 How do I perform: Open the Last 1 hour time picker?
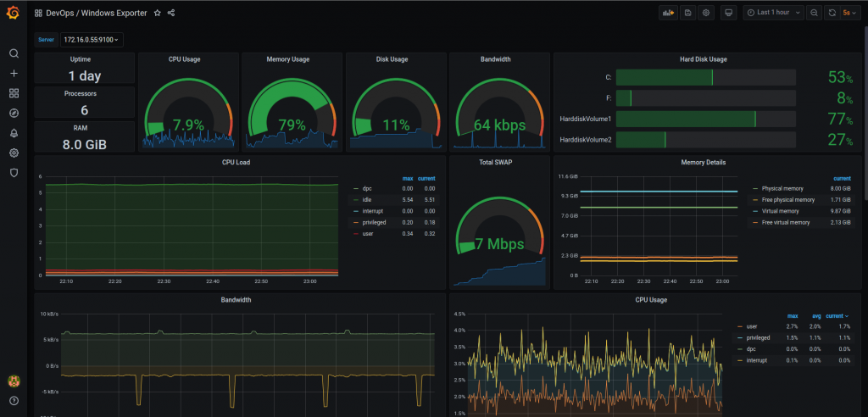click(773, 12)
